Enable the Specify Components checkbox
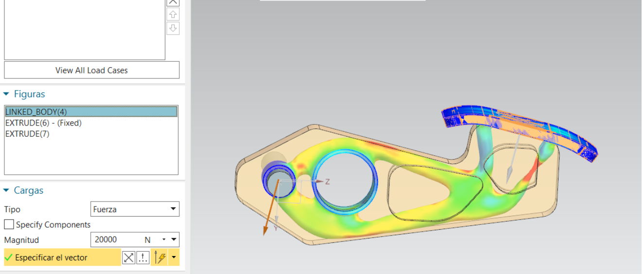Image resolution: width=644 pixels, height=274 pixels. tap(9, 224)
